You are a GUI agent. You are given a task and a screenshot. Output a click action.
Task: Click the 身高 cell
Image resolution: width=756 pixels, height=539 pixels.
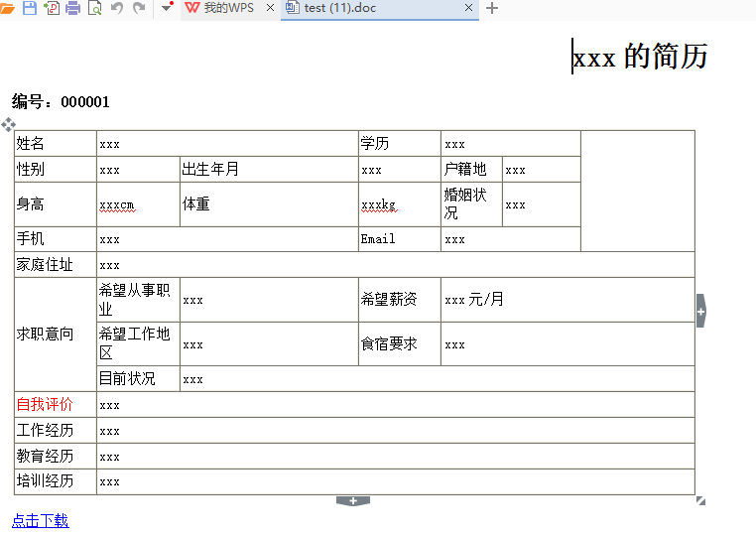(x=56, y=204)
